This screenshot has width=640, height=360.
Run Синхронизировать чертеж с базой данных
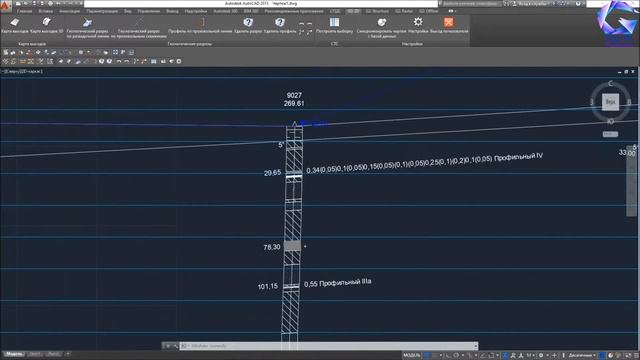(381, 27)
